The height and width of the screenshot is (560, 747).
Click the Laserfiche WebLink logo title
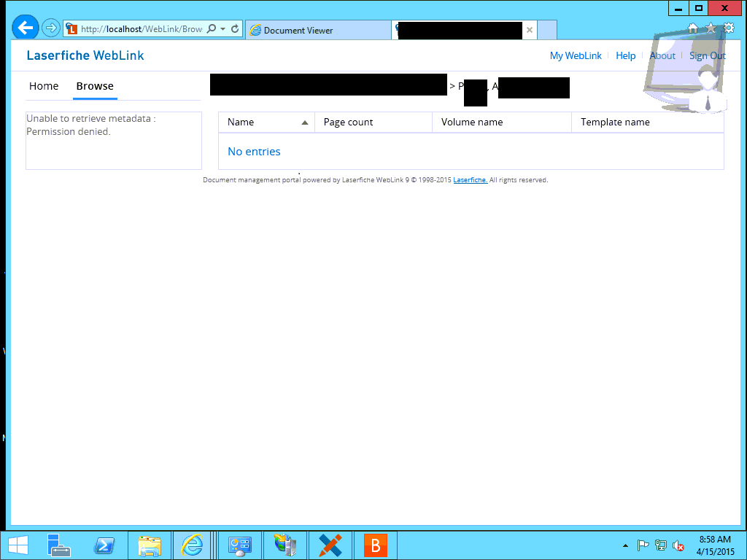click(x=85, y=55)
